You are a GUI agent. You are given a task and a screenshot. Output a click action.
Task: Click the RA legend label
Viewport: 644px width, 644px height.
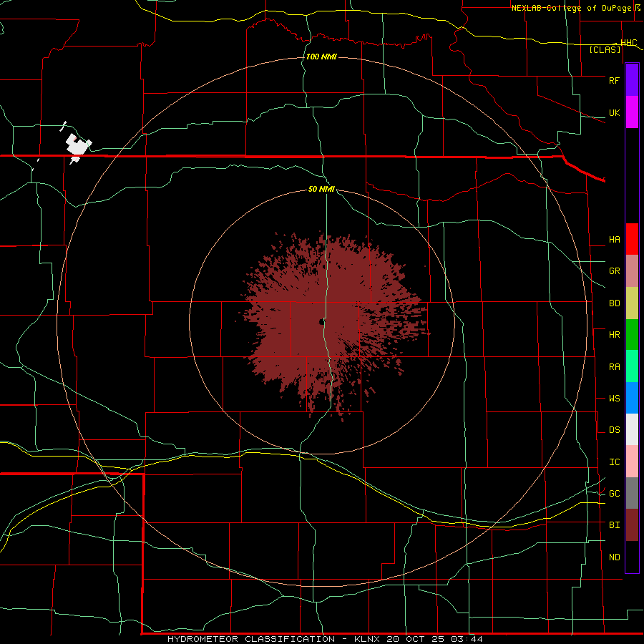(x=614, y=367)
